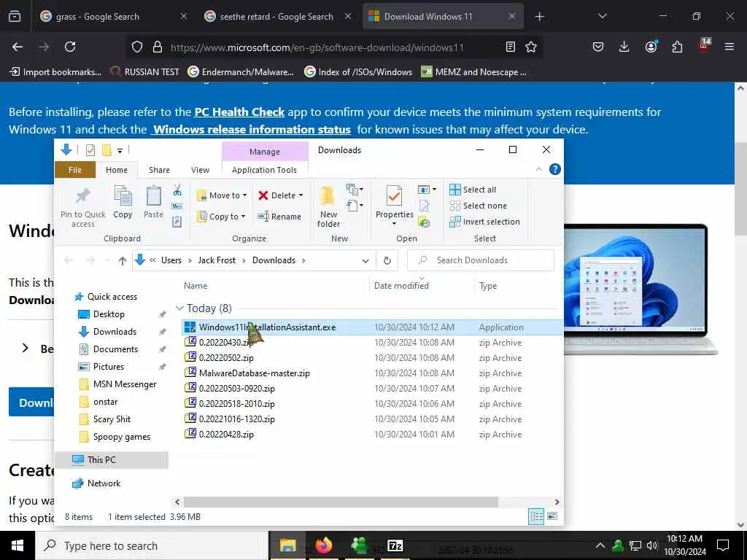The height and width of the screenshot is (560, 747).
Task: Select 0.20220428.zip file
Action: pyautogui.click(x=226, y=435)
